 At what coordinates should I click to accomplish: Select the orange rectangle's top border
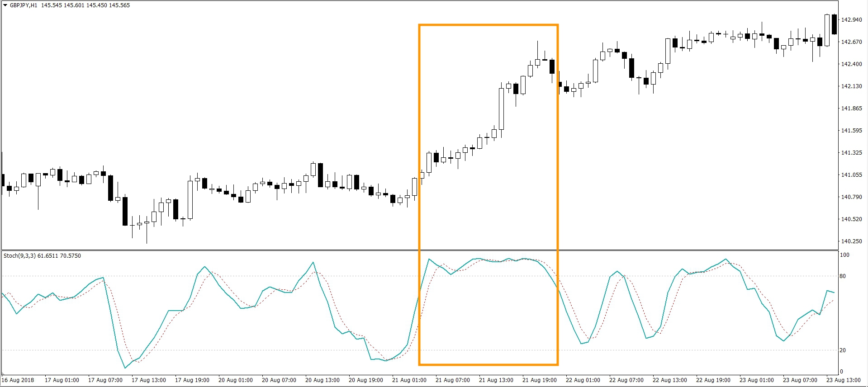click(488, 25)
